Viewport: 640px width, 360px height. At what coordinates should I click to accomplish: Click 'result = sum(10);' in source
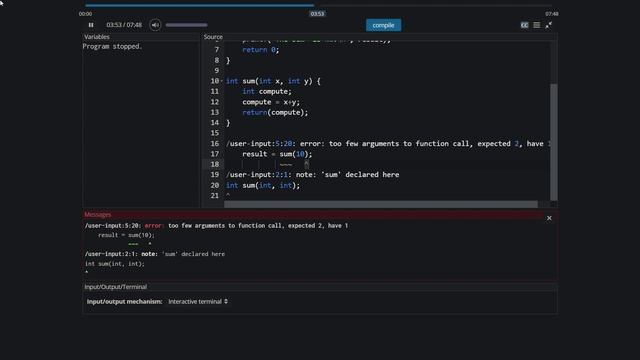coord(277,154)
